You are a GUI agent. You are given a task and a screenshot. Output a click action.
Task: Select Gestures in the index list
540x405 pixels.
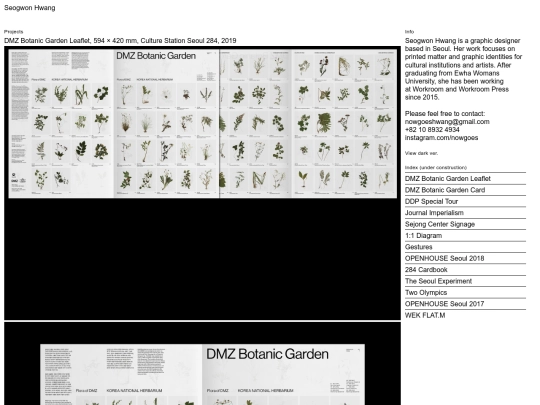point(418,247)
